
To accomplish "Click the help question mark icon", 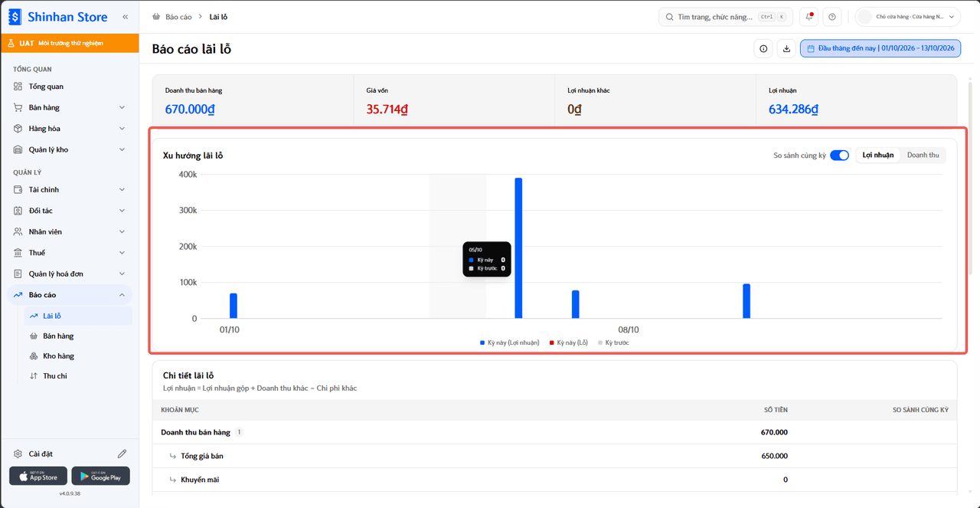I will tap(832, 17).
